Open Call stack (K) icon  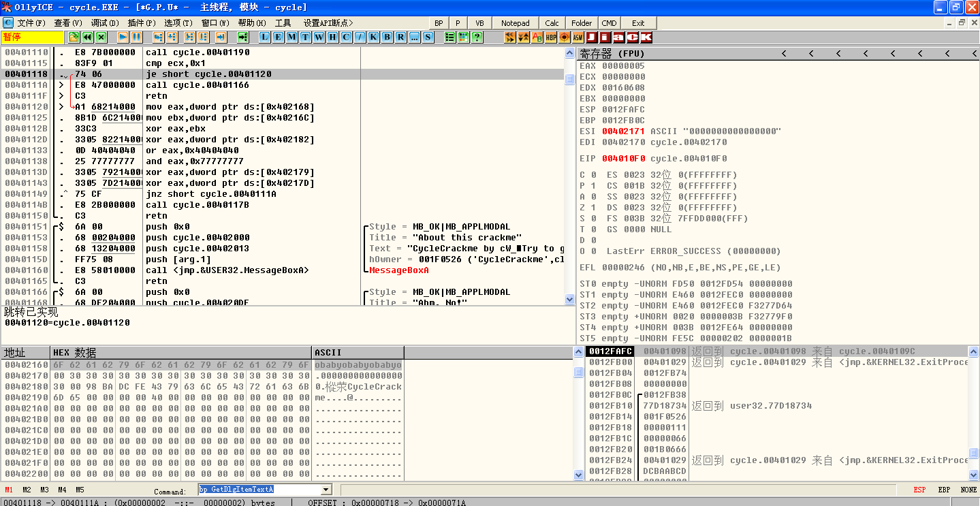(x=373, y=37)
